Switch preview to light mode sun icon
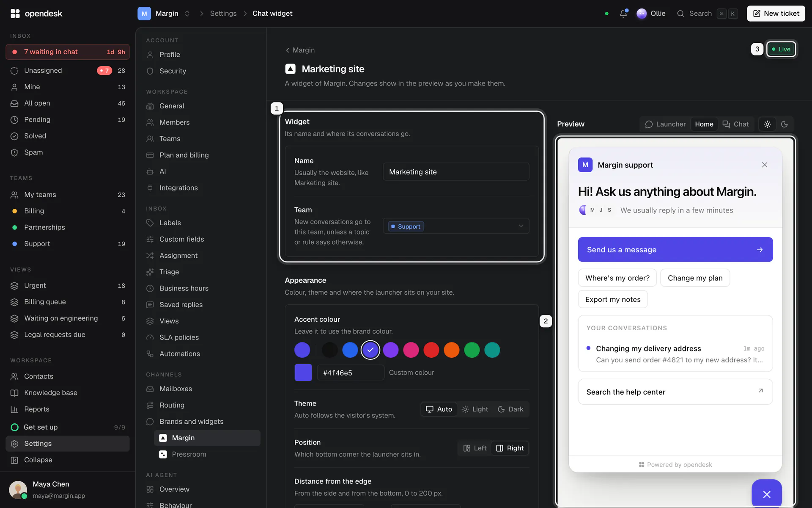Screen dimensions: 812x508 pos(767,124)
